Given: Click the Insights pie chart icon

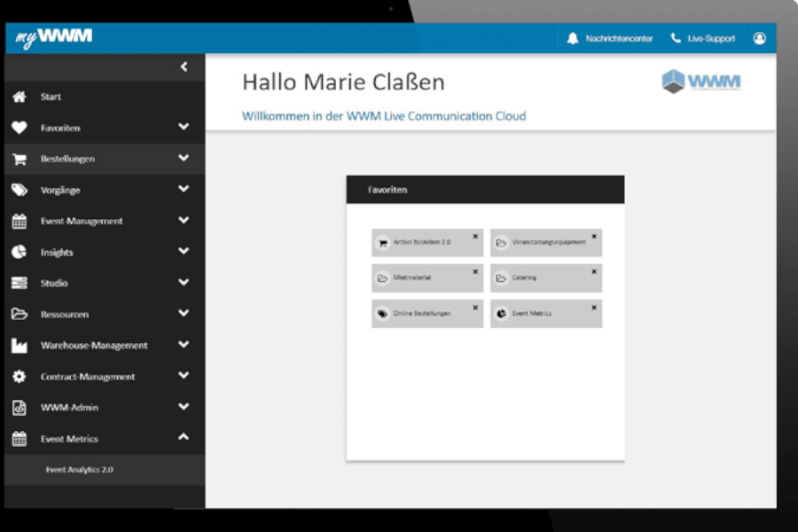Looking at the screenshot, I should pos(20,253).
